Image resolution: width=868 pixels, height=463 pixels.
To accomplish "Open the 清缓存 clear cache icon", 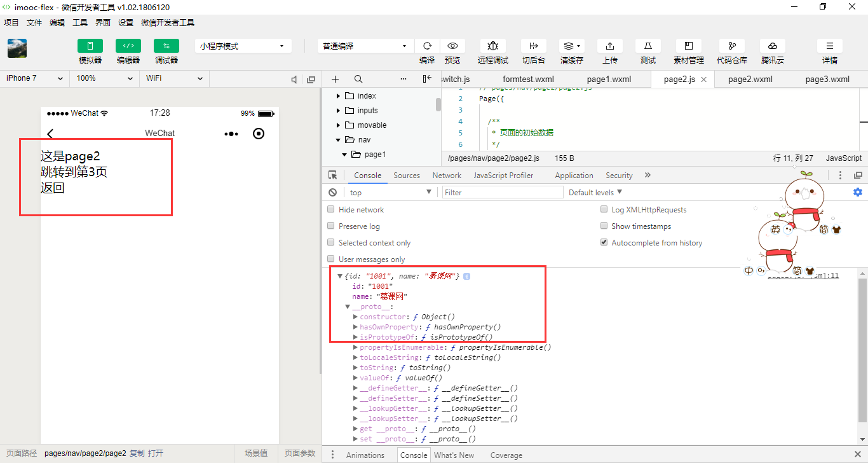I will click(x=572, y=46).
